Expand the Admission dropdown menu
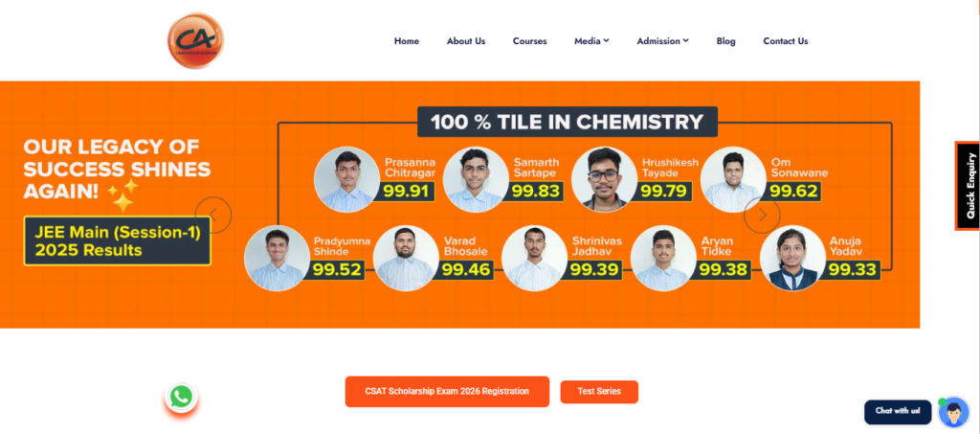Viewport: 980px width, 434px height. click(662, 40)
